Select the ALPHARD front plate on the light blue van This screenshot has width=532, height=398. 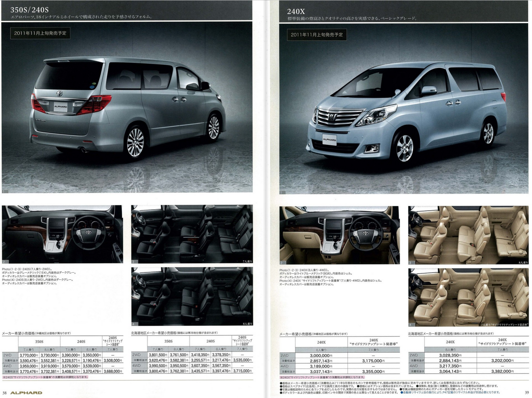tap(329, 140)
